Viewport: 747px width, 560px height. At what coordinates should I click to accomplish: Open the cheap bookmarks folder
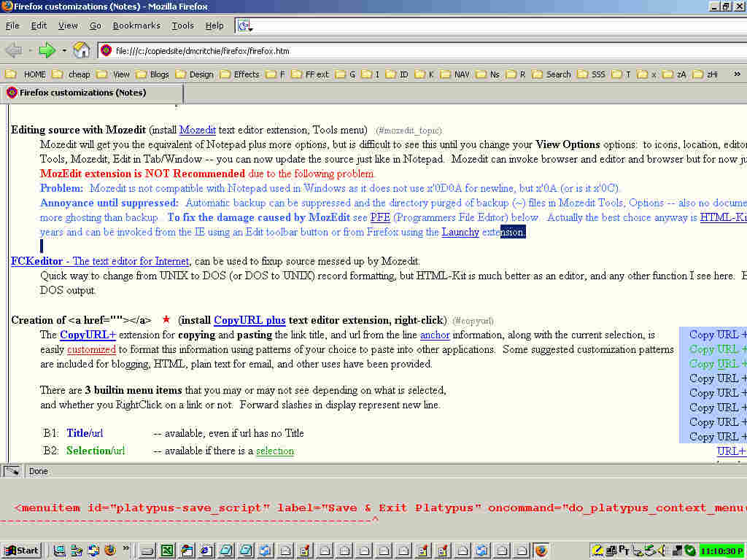tap(71, 74)
